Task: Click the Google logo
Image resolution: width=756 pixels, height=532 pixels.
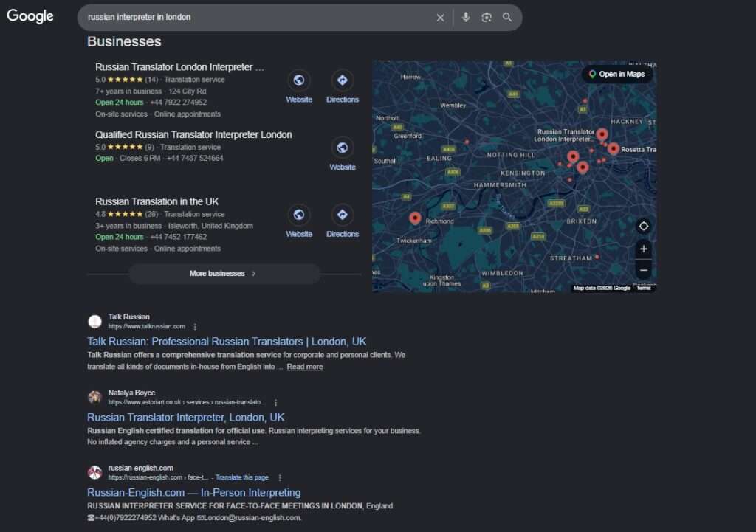Action: coord(30,16)
